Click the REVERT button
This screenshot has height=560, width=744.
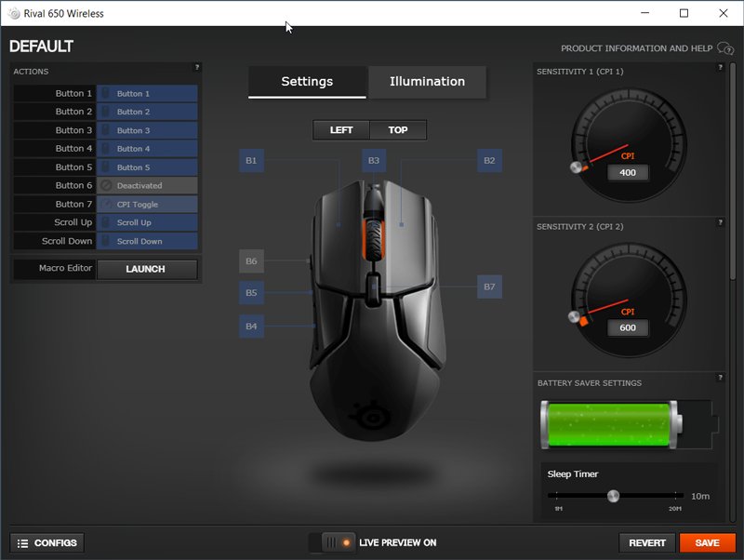pos(647,542)
